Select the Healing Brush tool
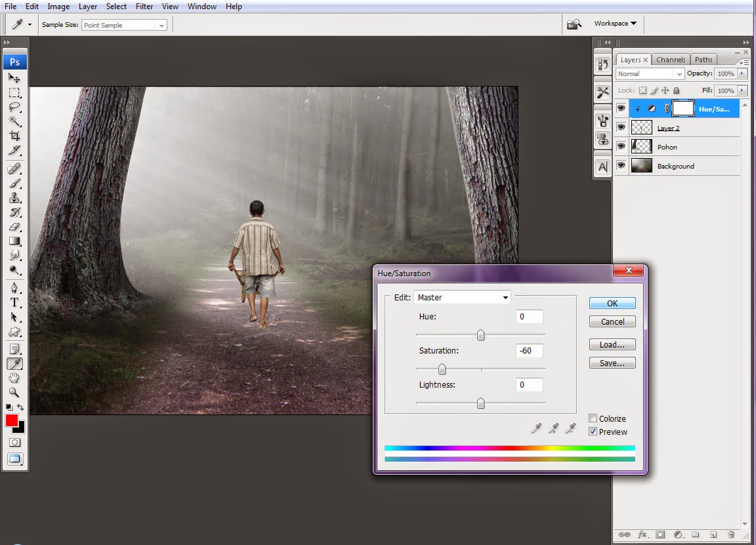Screen dimensions: 756x545 pos(14,169)
